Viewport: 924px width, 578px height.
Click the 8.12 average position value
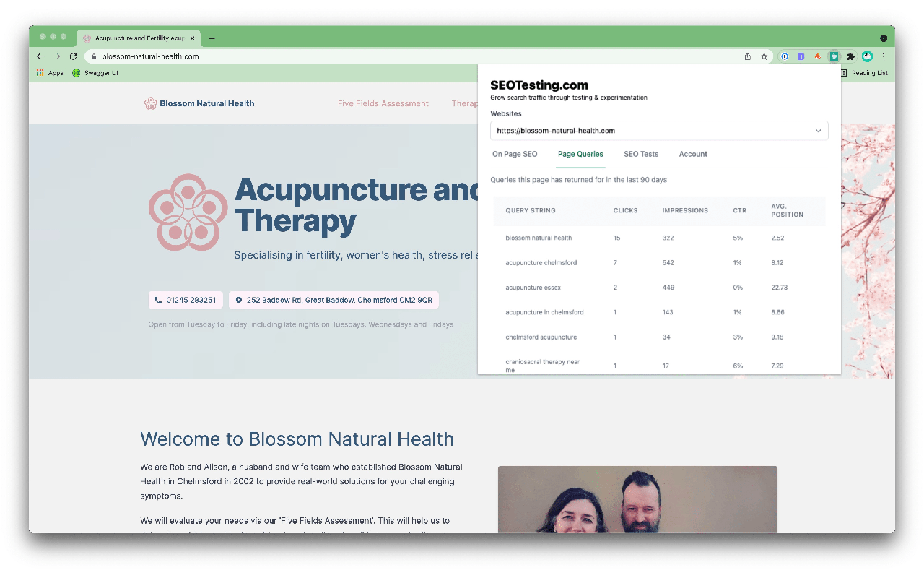coord(777,263)
